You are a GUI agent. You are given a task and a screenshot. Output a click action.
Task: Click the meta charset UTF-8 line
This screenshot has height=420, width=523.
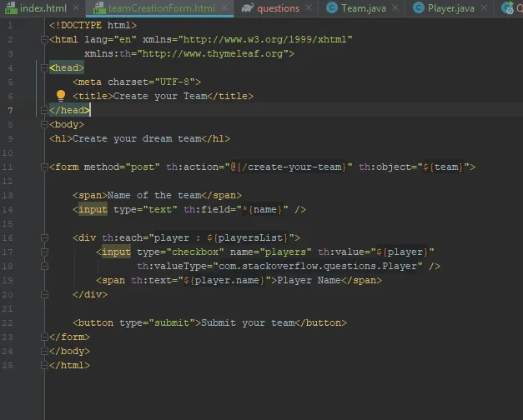click(137, 82)
